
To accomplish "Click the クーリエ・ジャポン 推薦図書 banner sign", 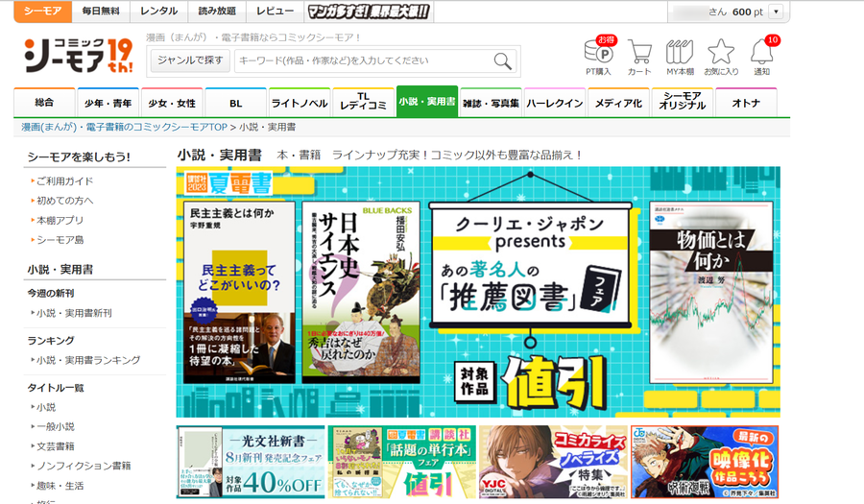I will tap(530, 264).
